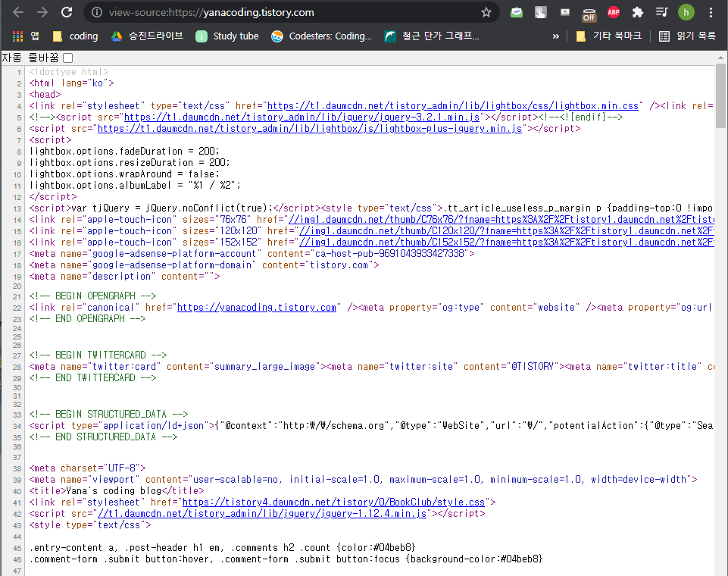The height and width of the screenshot is (576, 728).
Task: Click the address bar URL field
Action: 292,13
